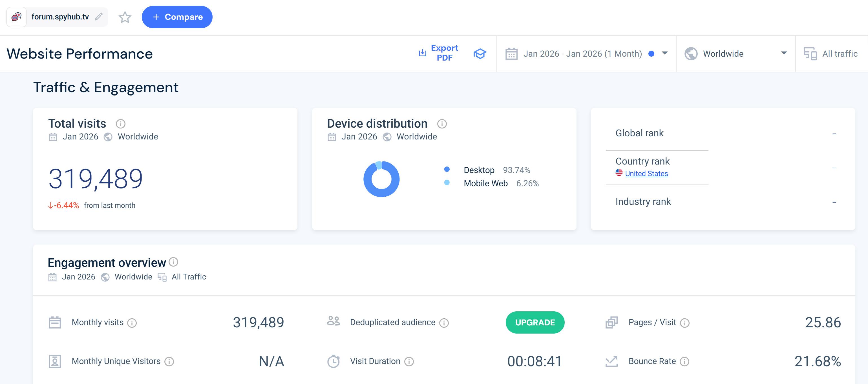Click the Device distribution info icon
This screenshot has width=868, height=384.
click(x=442, y=124)
